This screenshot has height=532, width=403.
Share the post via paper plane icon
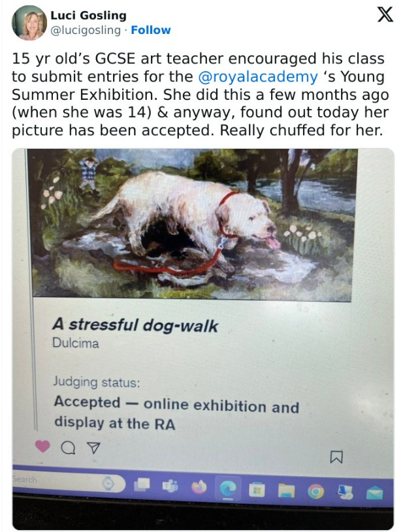[x=93, y=447]
